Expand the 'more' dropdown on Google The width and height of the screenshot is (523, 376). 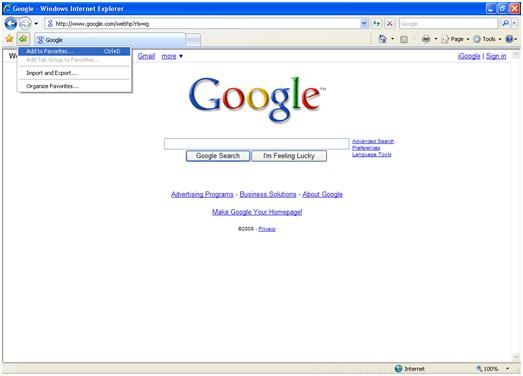(172, 56)
